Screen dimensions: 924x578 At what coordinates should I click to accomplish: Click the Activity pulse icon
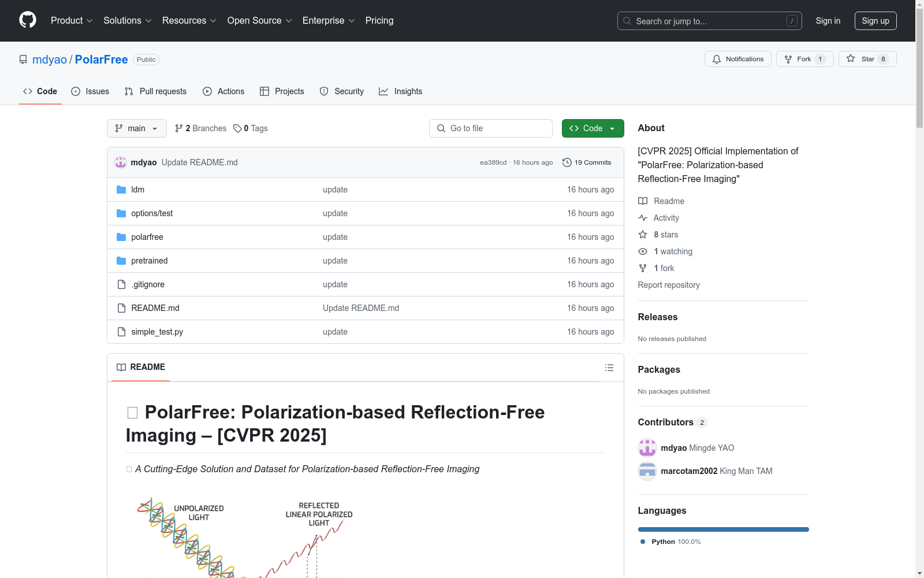(x=643, y=218)
